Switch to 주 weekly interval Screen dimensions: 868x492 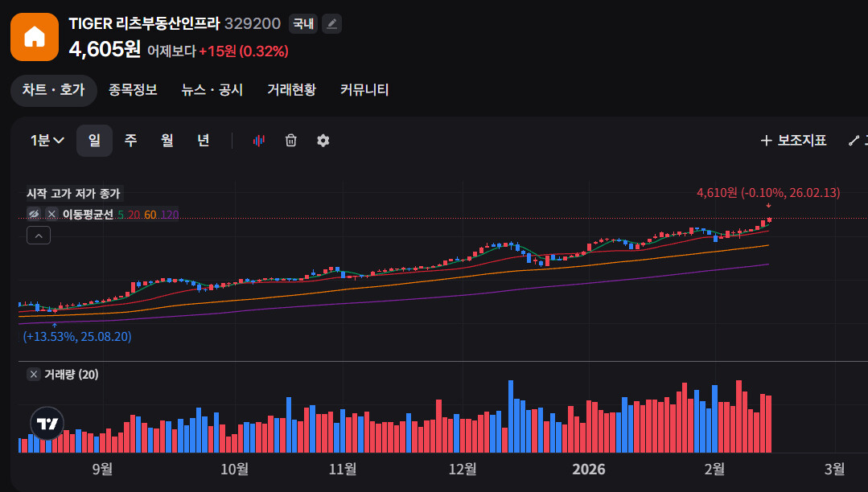[130, 141]
